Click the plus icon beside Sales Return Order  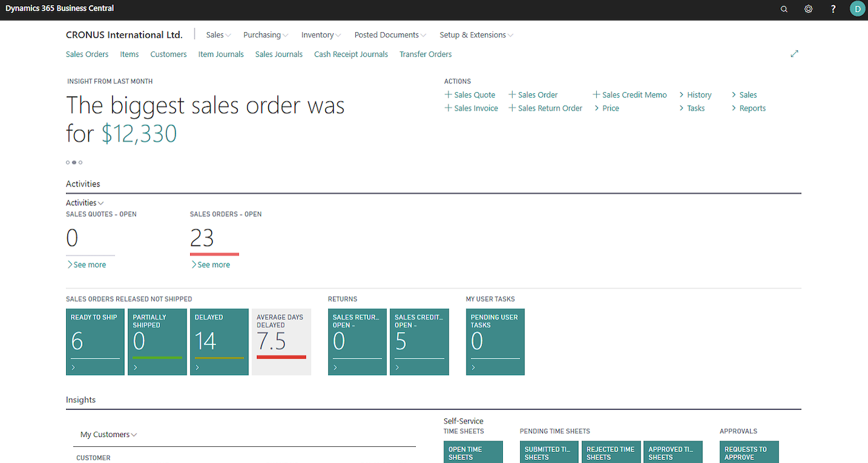pos(512,108)
